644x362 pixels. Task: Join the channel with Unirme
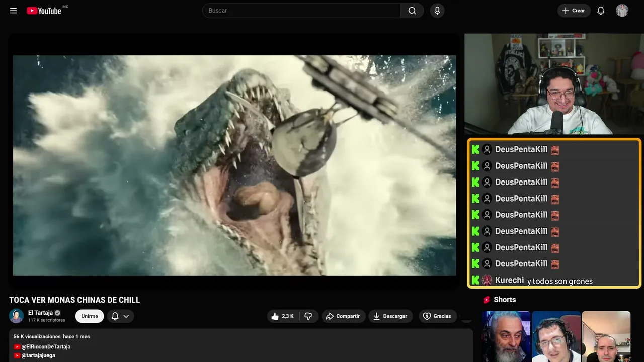[x=90, y=316]
